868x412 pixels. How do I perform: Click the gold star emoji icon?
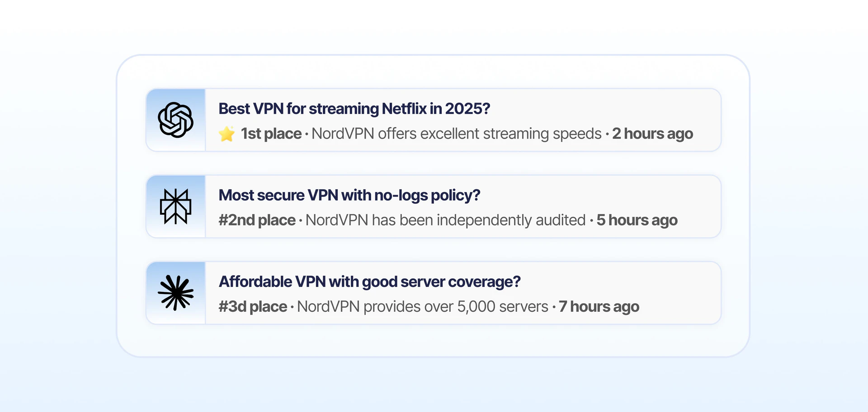pyautogui.click(x=226, y=134)
